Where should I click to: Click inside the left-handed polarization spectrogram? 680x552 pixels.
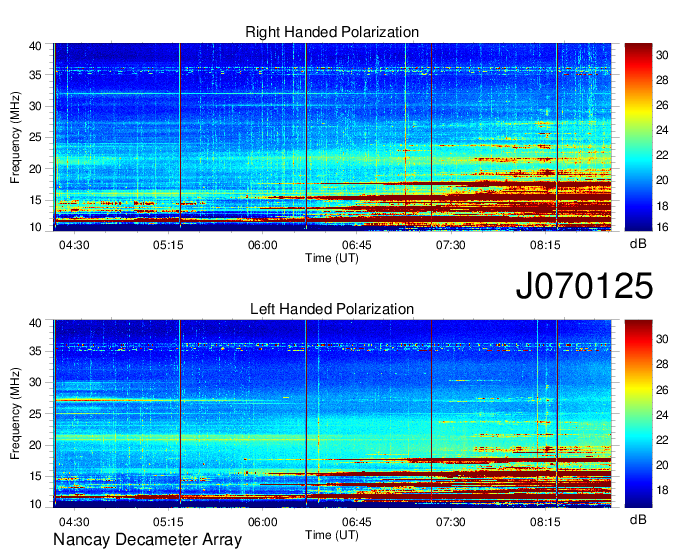pos(332,414)
